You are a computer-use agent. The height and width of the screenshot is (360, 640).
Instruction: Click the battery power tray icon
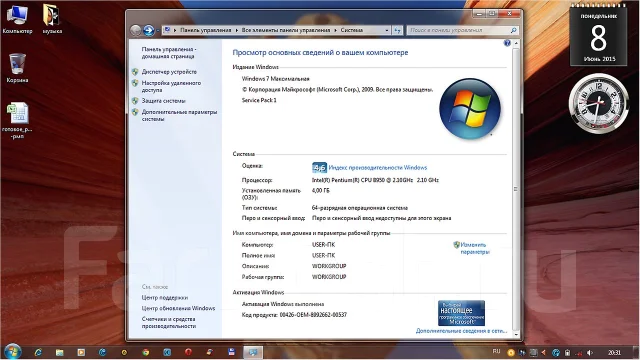[x=567, y=353]
